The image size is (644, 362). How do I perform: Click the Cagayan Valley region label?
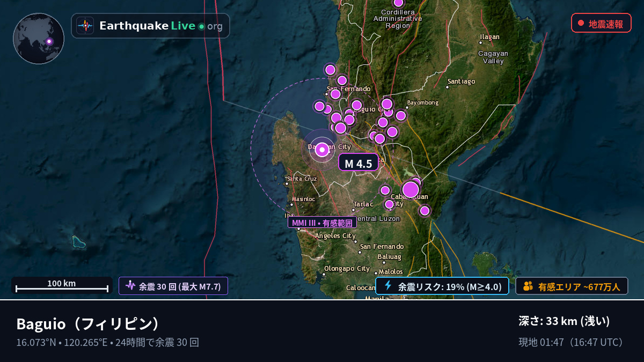click(x=493, y=57)
